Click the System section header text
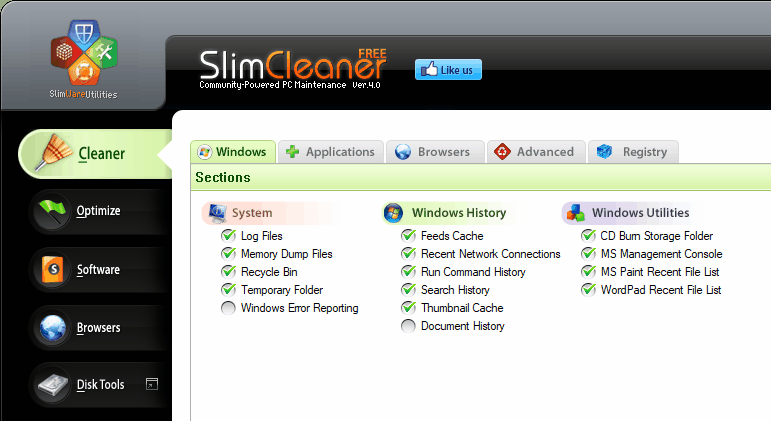771x421 pixels. pyautogui.click(x=252, y=213)
